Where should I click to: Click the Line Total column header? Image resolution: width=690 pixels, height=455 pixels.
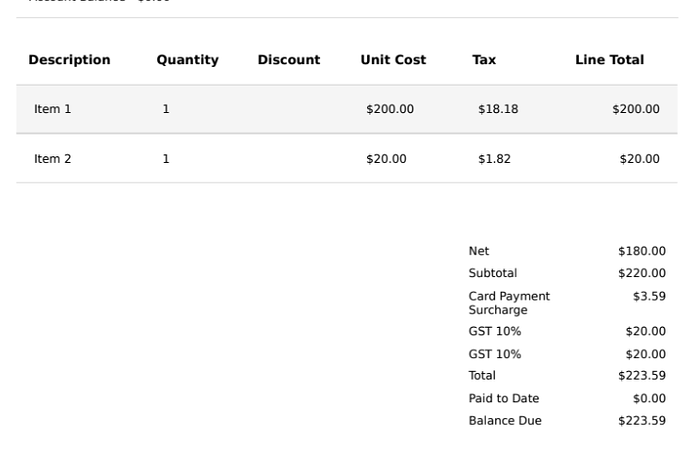[609, 60]
